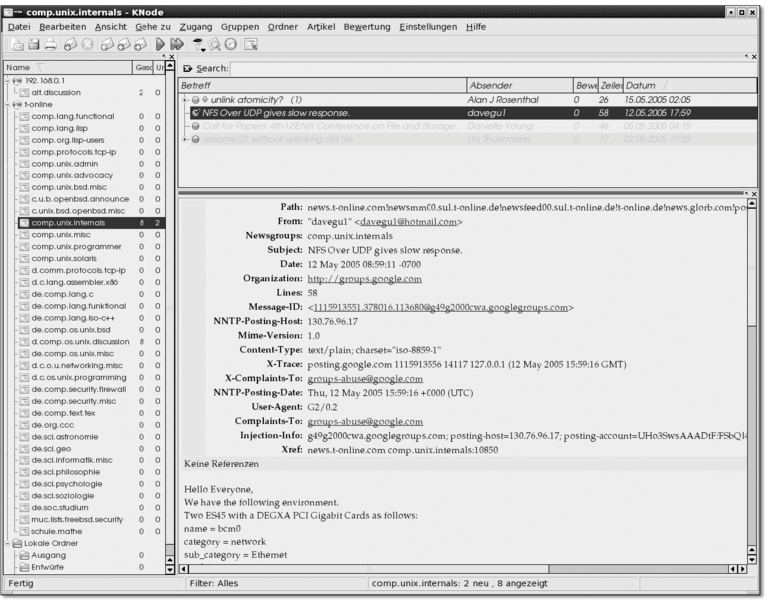Click the double-arrow next unread thread icon
The height and width of the screenshot is (600, 768).
[177, 45]
